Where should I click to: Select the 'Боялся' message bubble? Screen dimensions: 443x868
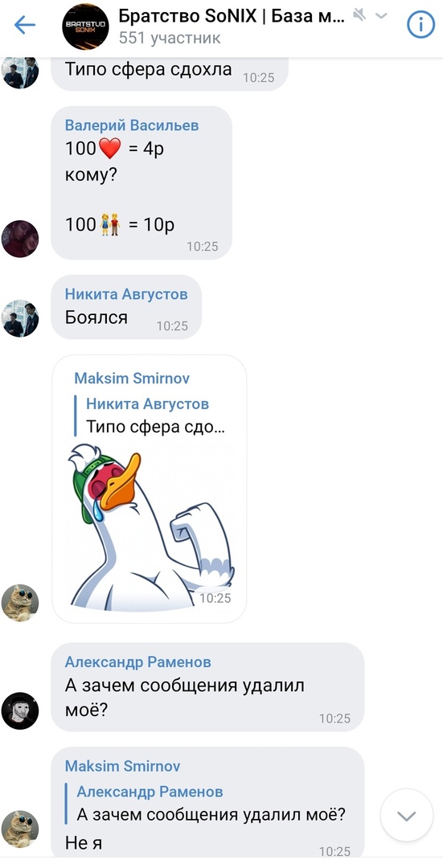pos(126,307)
